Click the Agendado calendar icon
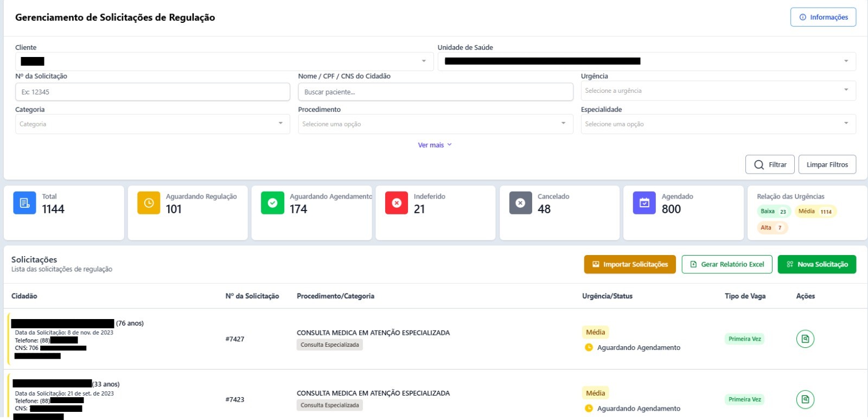 point(644,203)
